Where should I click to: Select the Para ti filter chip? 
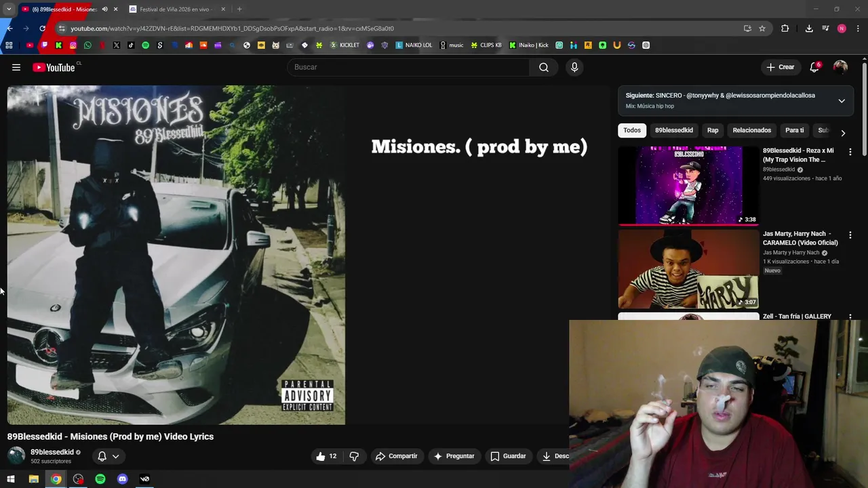pos(794,130)
